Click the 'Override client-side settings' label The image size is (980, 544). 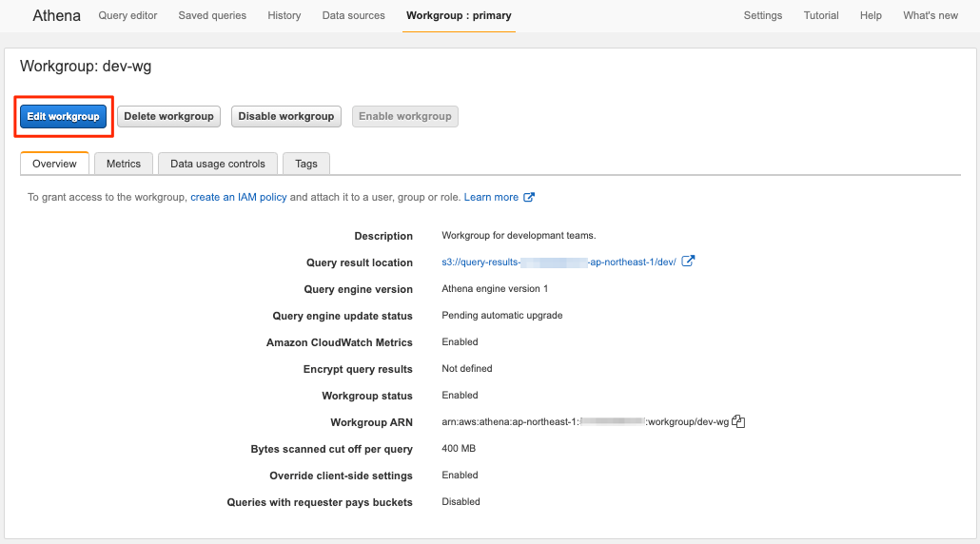(x=342, y=476)
